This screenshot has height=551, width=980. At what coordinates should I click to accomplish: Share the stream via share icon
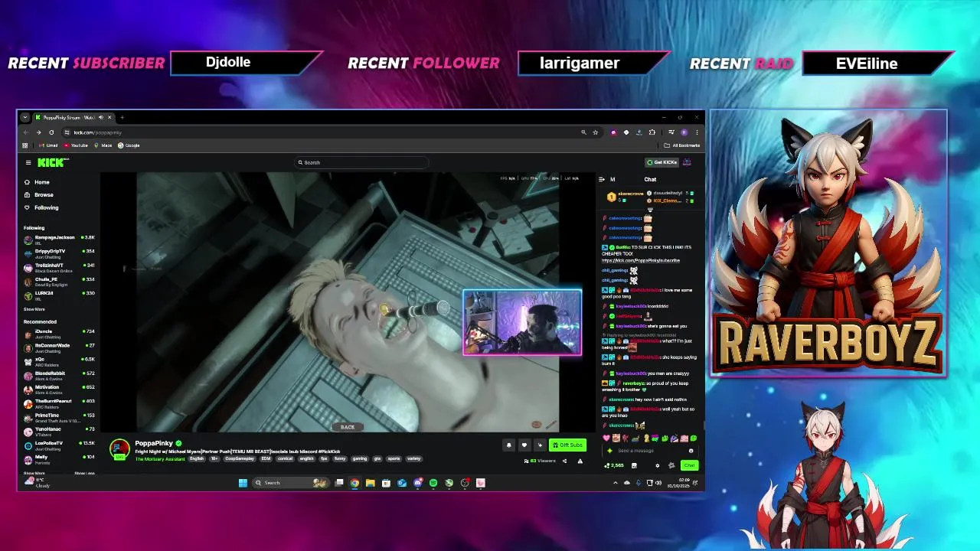[565, 461]
